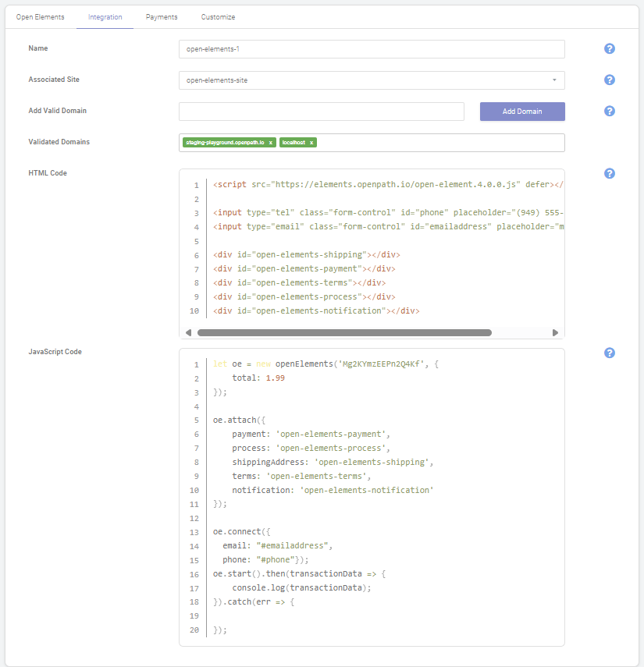Click the 'oe.start().then' JavaScript line
Viewport: 644px width, 667px height.
click(299, 574)
